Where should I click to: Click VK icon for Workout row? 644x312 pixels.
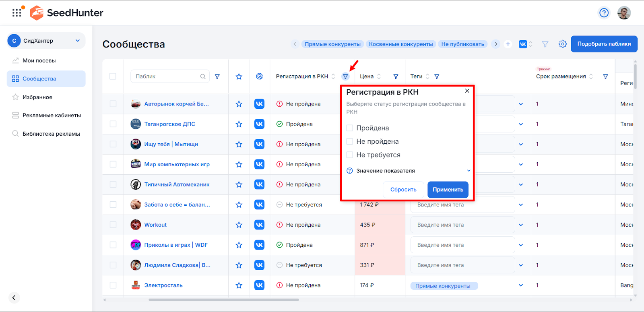259,225
